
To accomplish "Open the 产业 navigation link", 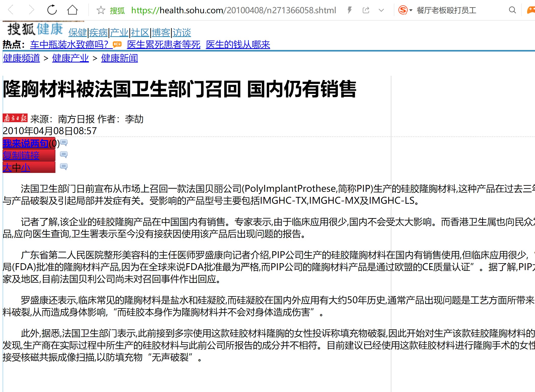I will [119, 33].
